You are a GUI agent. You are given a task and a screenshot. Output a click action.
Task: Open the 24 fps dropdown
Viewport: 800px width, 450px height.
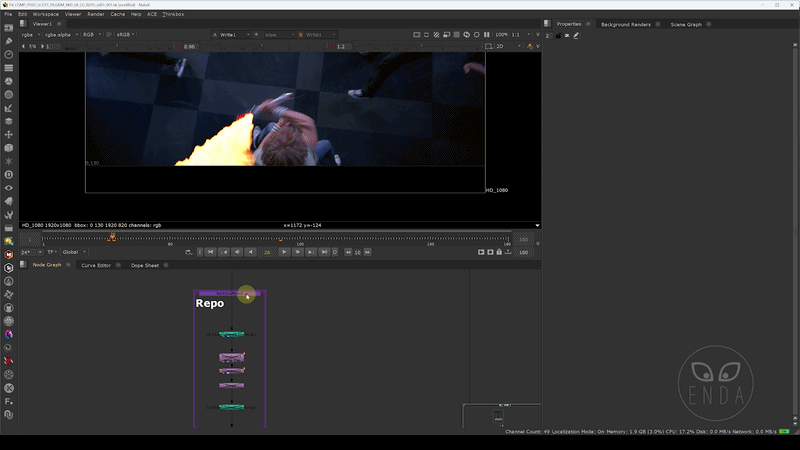(x=31, y=252)
